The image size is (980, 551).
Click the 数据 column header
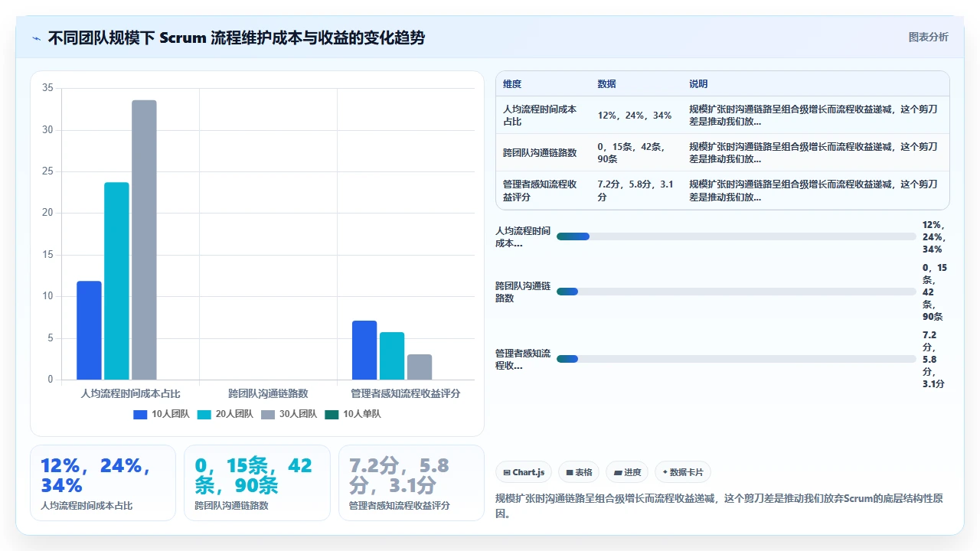606,84
